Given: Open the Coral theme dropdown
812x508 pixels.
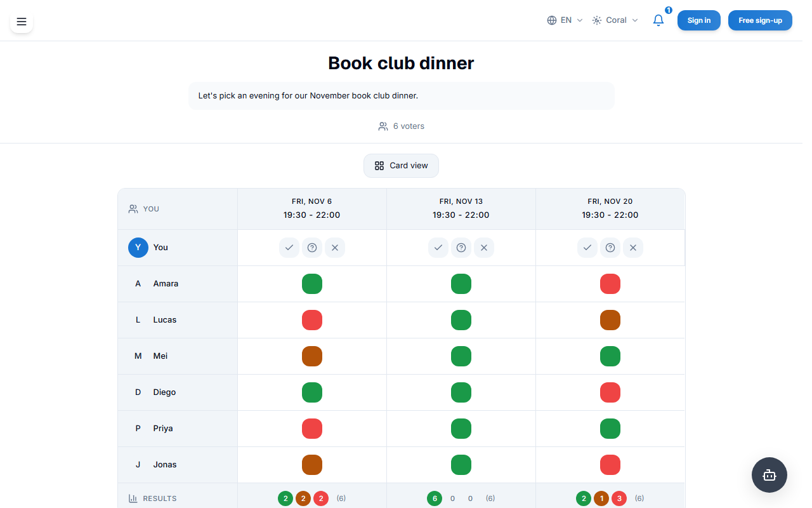Looking at the screenshot, I should tap(615, 20).
